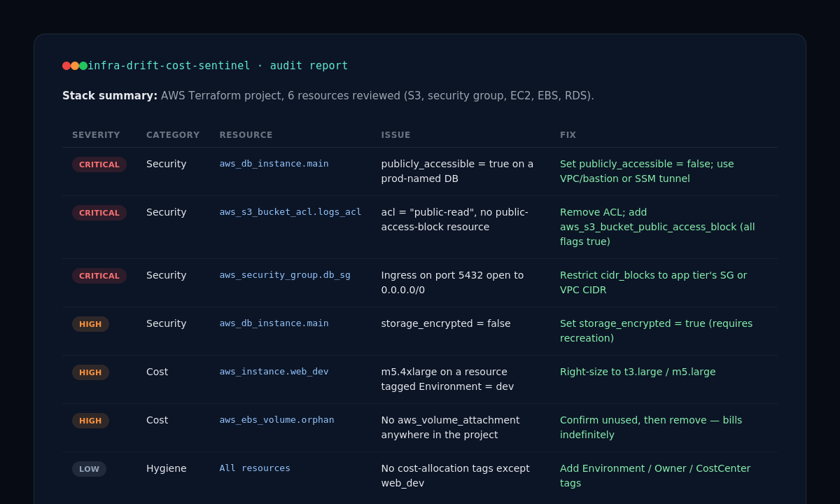Image resolution: width=840 pixels, height=504 pixels.
Task: Click the Set publicly_accessible = false fix
Action: 647,171
